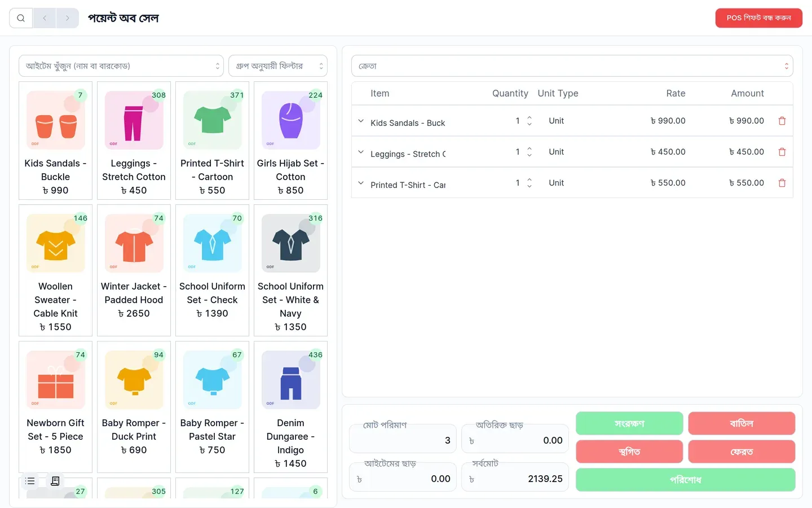Select School Uniform Set - Check
Viewport: 812px width, 508px height.
click(212, 270)
